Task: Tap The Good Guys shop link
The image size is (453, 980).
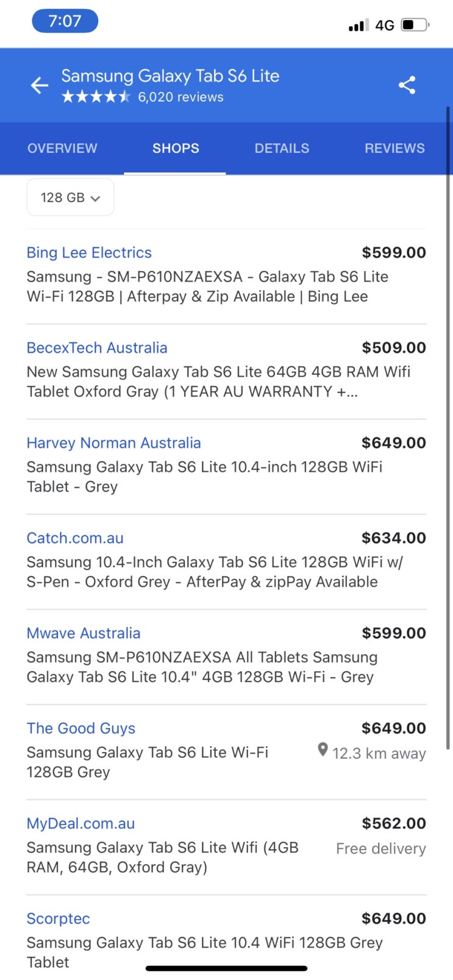Action: click(81, 728)
